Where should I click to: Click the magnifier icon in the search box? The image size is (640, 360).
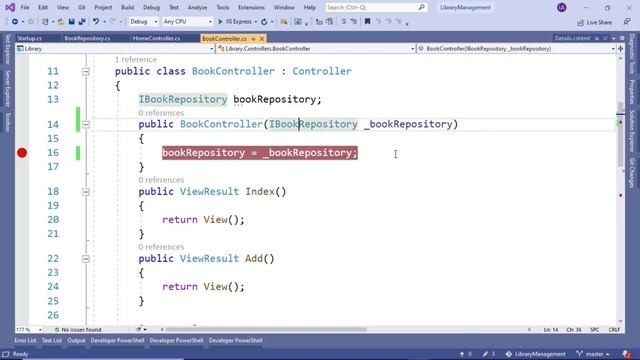point(422,7)
